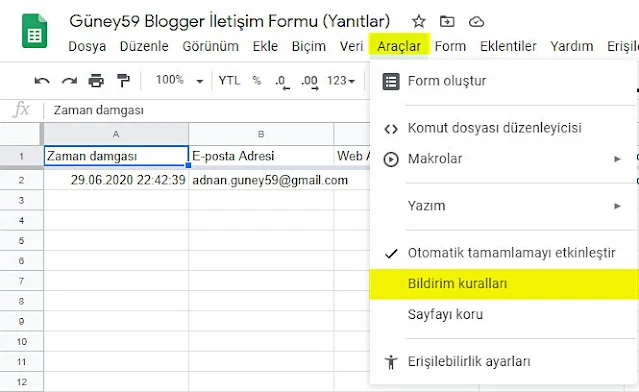Format as YTL currency
The height and width of the screenshot is (392, 639).
tap(229, 80)
